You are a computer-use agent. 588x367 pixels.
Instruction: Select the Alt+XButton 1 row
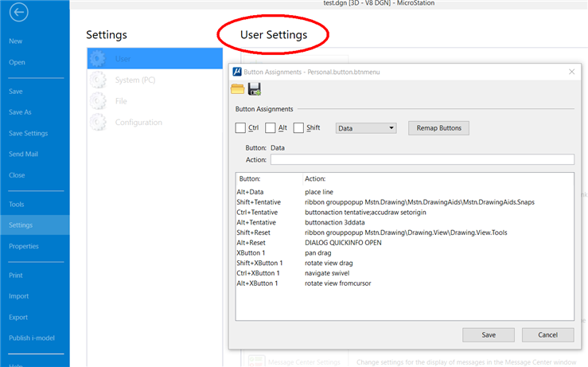(x=405, y=283)
